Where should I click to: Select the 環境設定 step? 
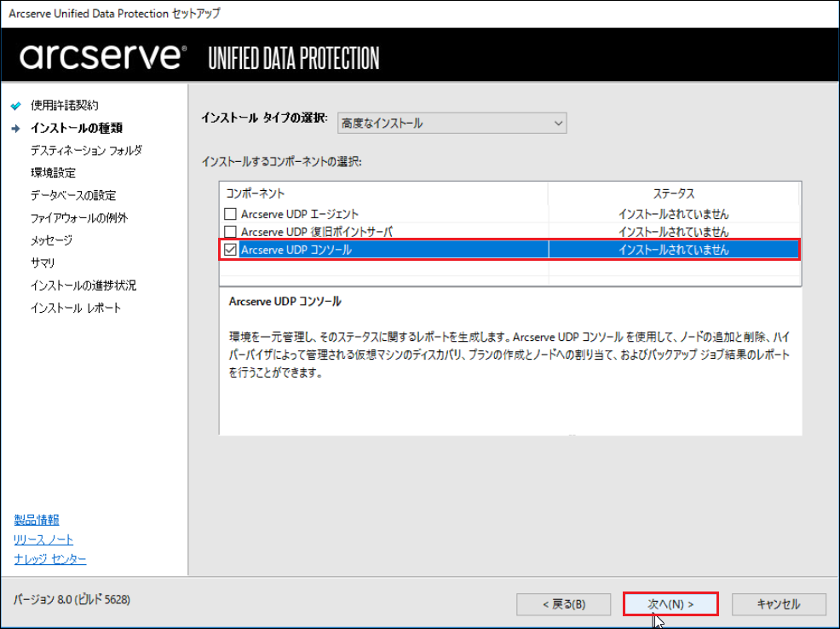[53, 173]
